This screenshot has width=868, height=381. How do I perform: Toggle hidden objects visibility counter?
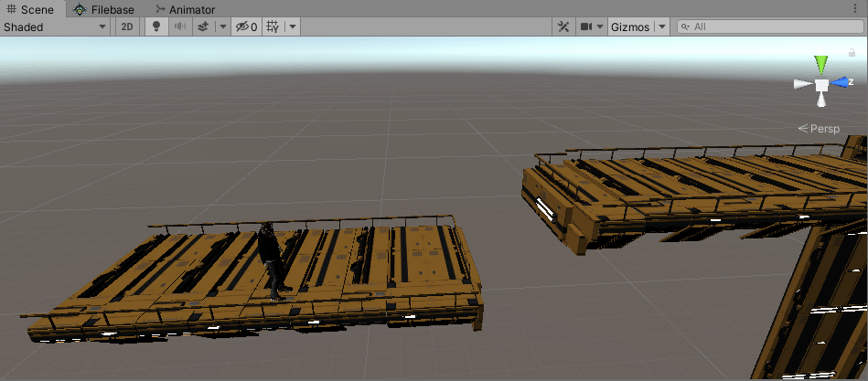coord(246,26)
